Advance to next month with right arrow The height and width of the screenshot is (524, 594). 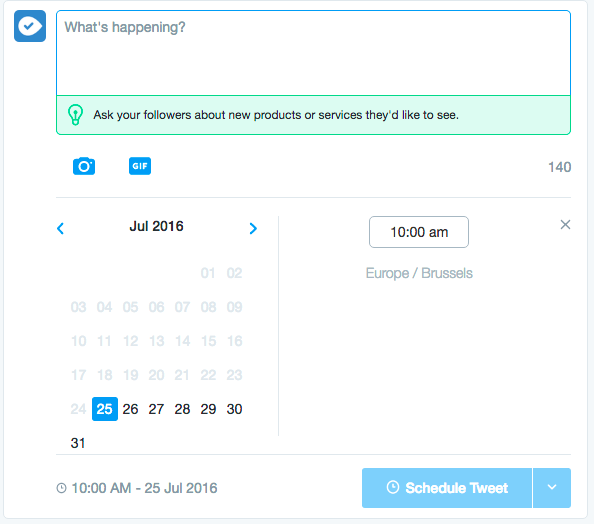pyautogui.click(x=253, y=228)
